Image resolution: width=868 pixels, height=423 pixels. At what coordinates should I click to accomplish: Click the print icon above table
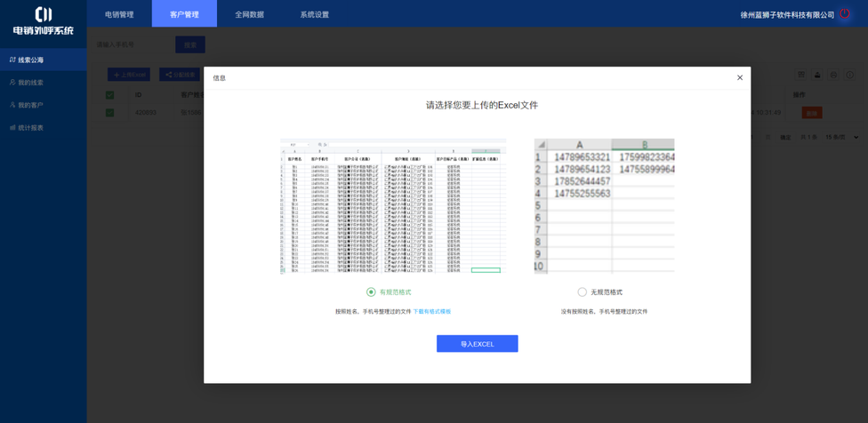coord(833,75)
